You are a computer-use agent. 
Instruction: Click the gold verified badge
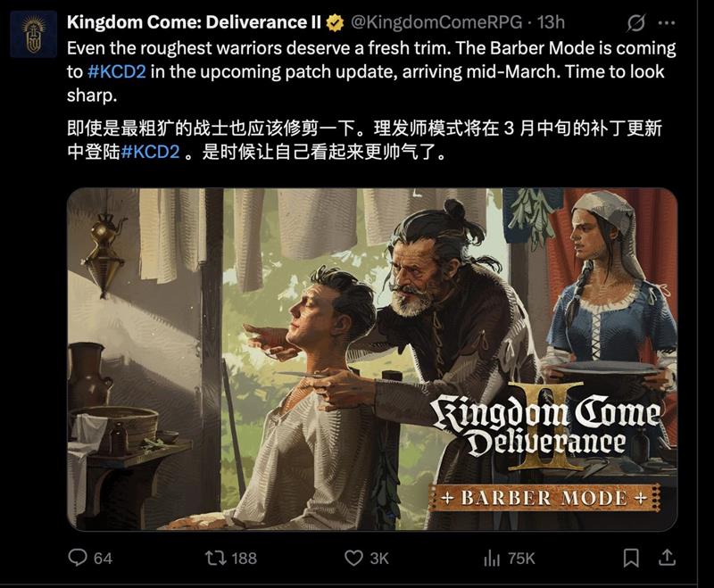[x=336, y=23]
